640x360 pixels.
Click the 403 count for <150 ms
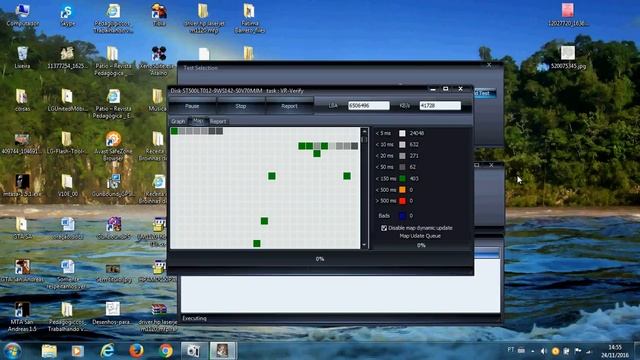414,178
